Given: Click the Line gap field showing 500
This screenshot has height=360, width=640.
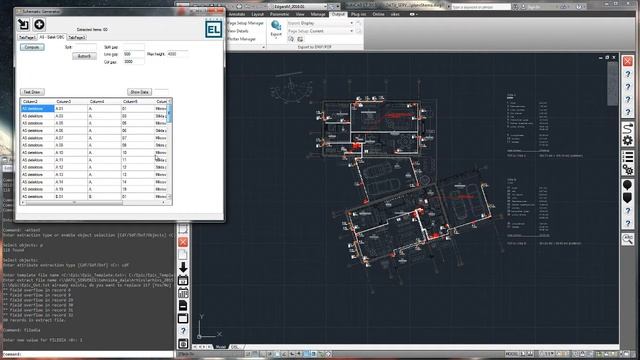Looking at the screenshot, I should 134,54.
